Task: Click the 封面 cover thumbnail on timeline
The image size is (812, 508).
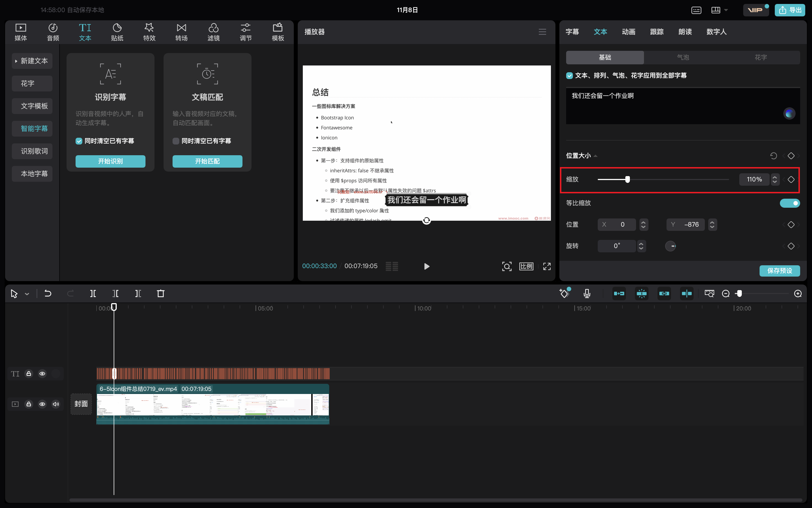Action: [x=81, y=404]
